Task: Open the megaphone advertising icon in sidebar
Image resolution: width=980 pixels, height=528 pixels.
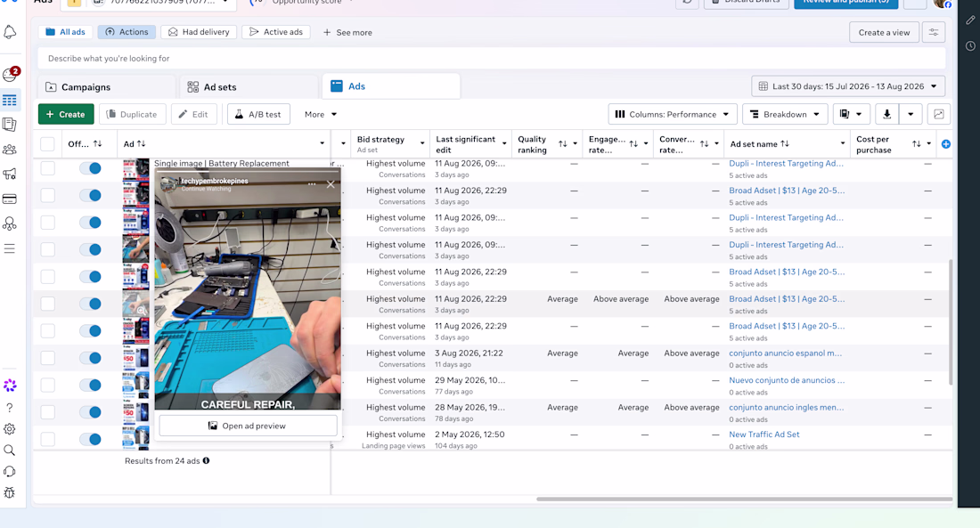Action: tap(10, 174)
